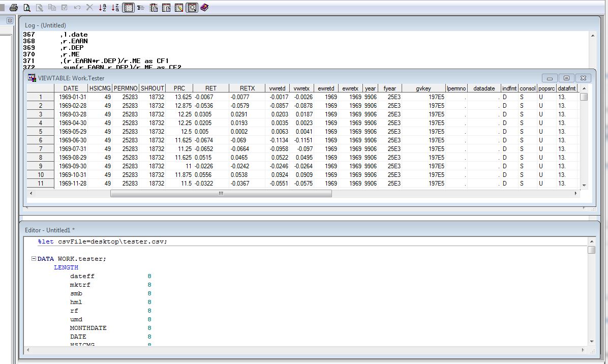Click the LENGTH keyword in editor
608x364 pixels.
coord(66,267)
